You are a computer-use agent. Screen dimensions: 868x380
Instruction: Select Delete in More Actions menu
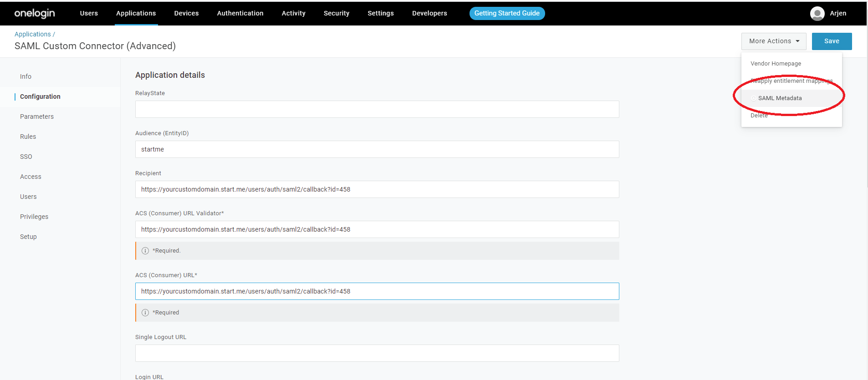pos(759,116)
